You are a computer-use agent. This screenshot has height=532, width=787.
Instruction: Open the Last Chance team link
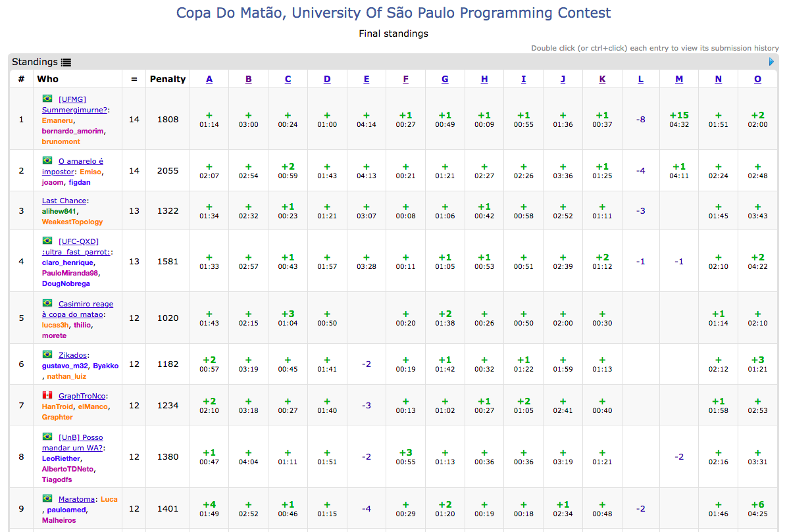pyautogui.click(x=64, y=201)
